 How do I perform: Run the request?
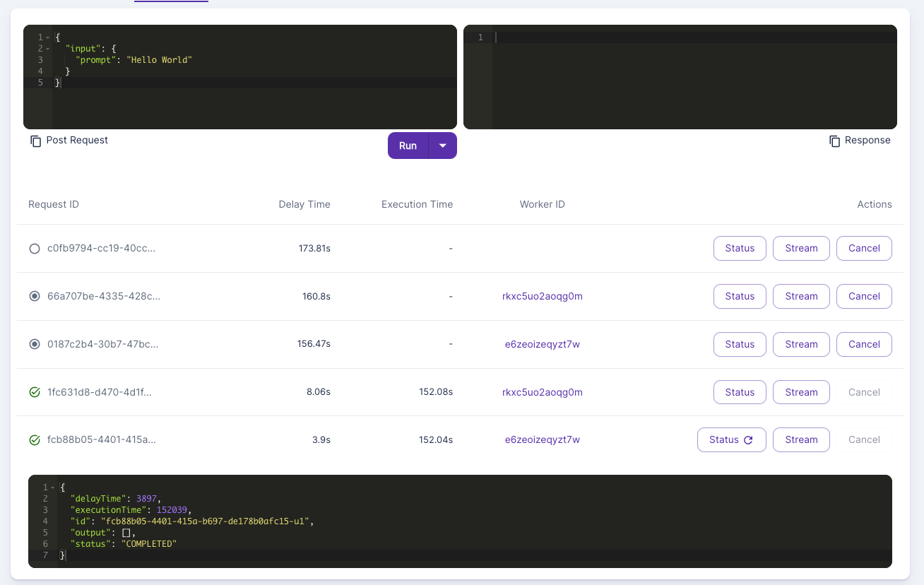408,146
